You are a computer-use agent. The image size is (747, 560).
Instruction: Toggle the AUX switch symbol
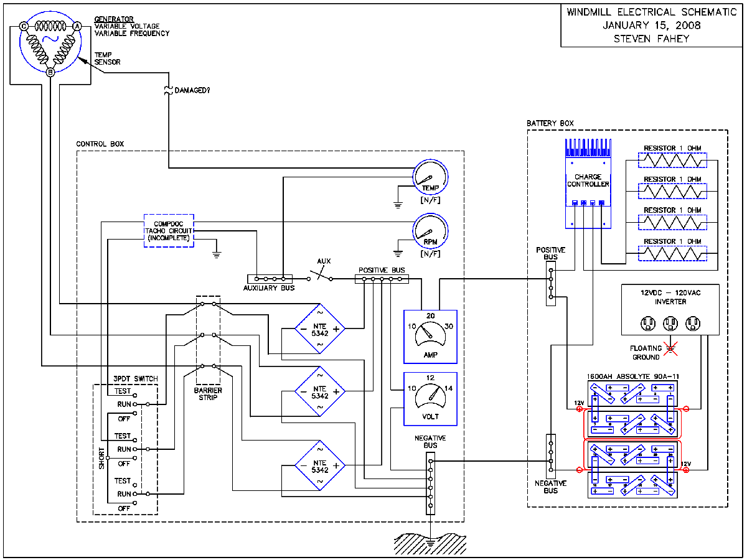321,274
